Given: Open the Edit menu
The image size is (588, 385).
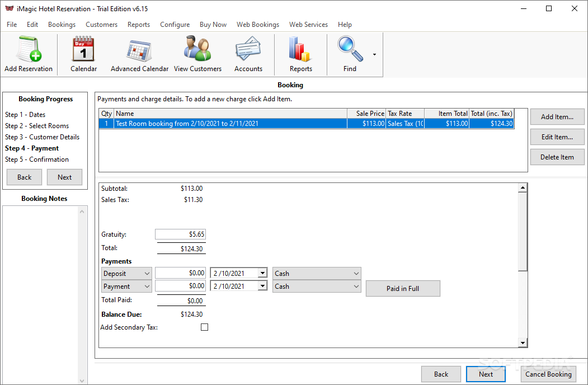Looking at the screenshot, I should click(32, 25).
